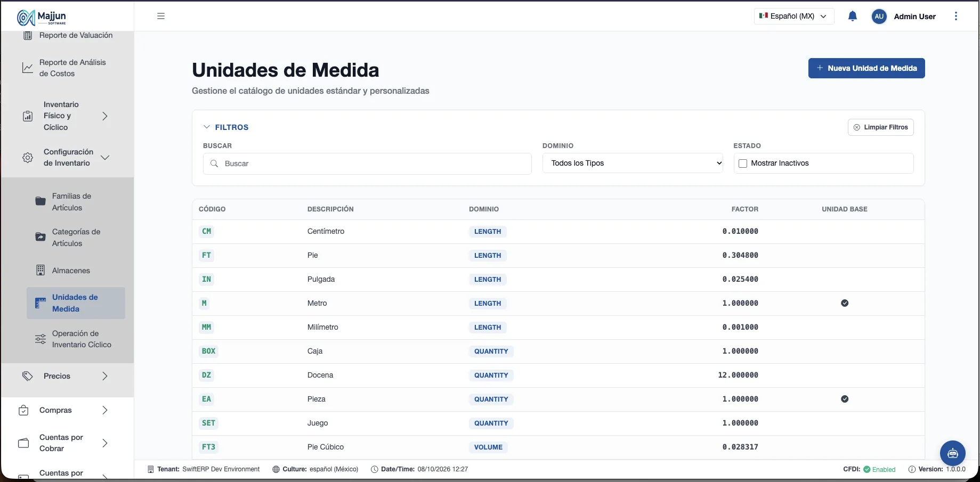
Task: Click the CFDI Enabled green check icon
Action: tap(867, 469)
